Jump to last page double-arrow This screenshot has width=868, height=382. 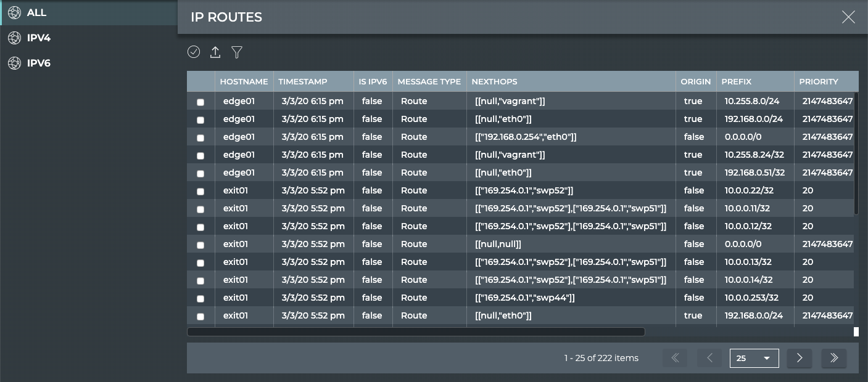pyautogui.click(x=834, y=358)
